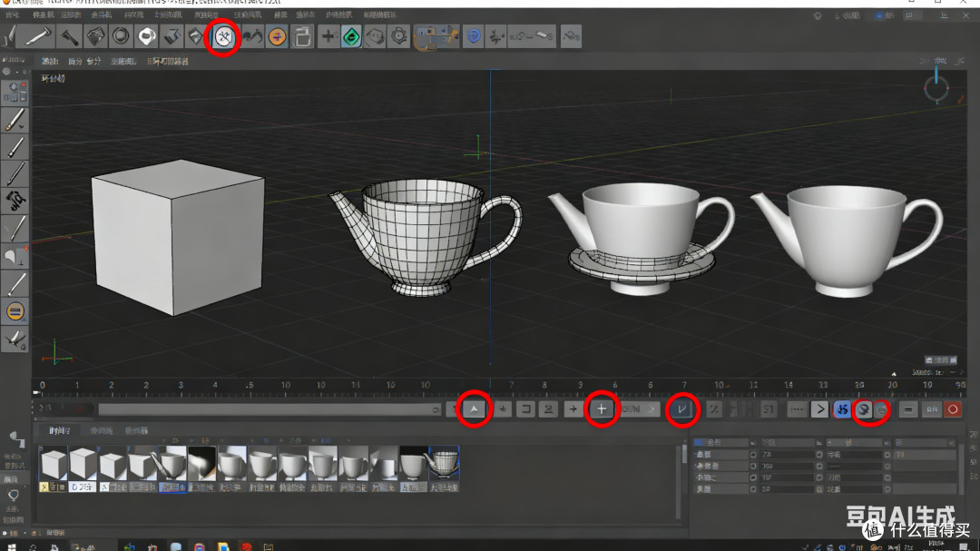Toggle the circle button in first attribute row
Viewport: 980px width, 551px height.
click(x=752, y=455)
